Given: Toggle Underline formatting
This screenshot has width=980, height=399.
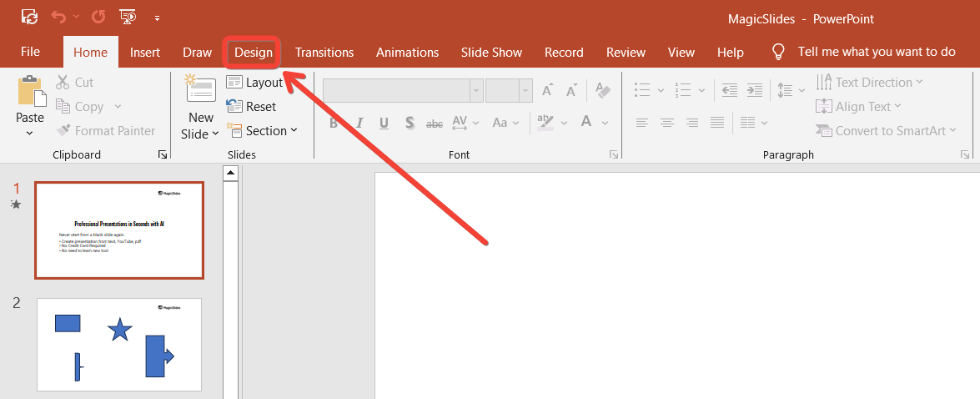Looking at the screenshot, I should (x=384, y=123).
